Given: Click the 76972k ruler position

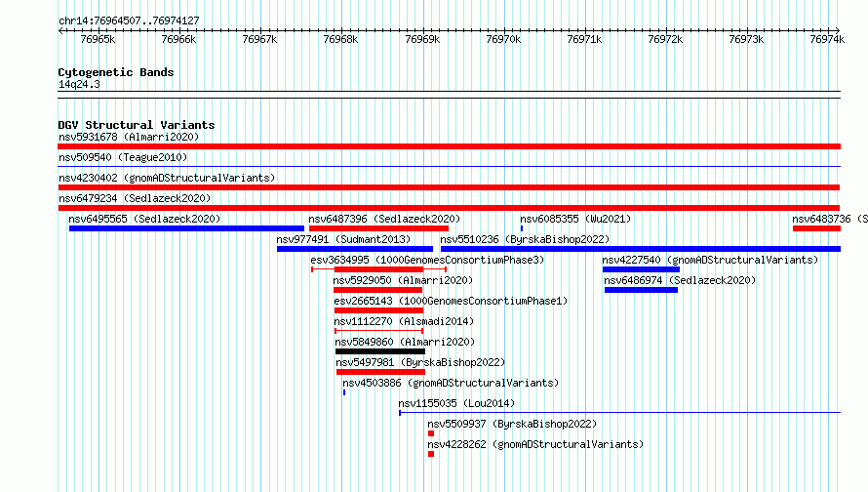Looking at the screenshot, I should tap(665, 39).
